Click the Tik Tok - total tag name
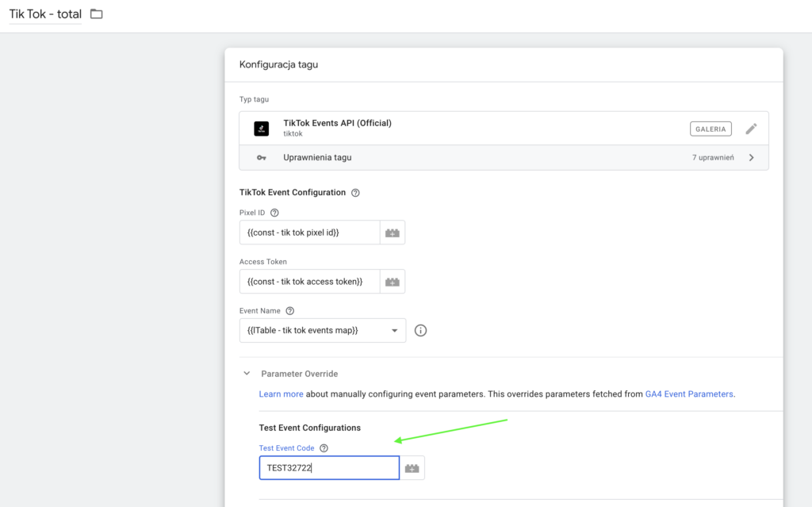The image size is (812, 507). point(45,14)
